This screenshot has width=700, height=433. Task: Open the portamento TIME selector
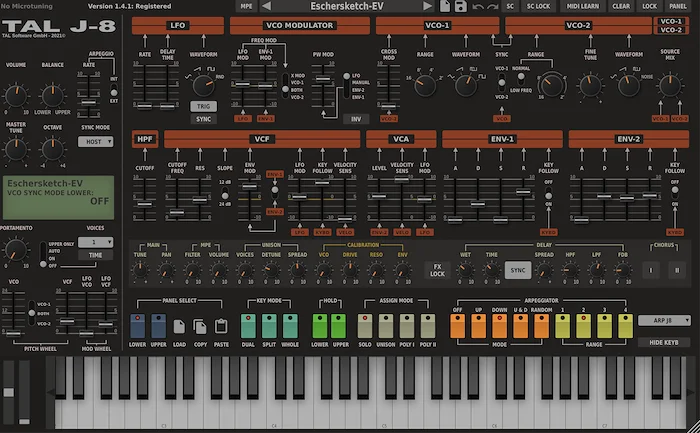pos(96,255)
